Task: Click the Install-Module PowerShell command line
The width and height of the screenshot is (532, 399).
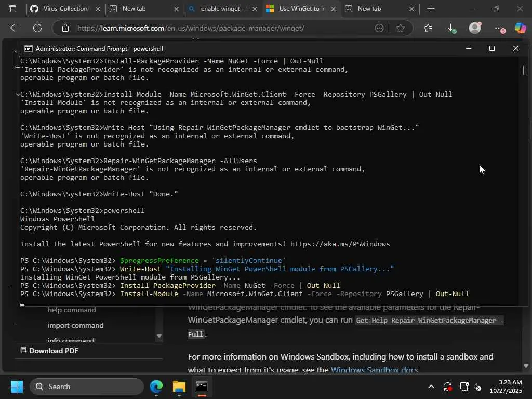Action: point(244,294)
